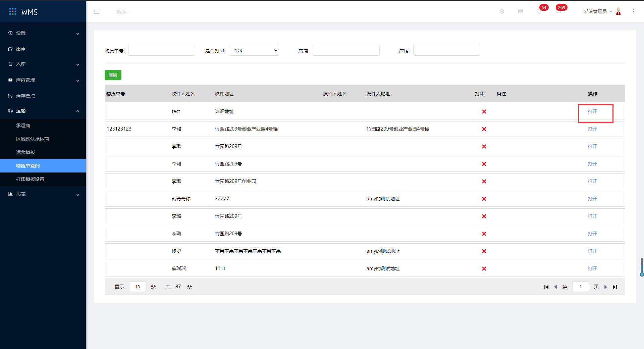Focus the 店铺 input field
This screenshot has height=349, width=644.
pos(346,50)
